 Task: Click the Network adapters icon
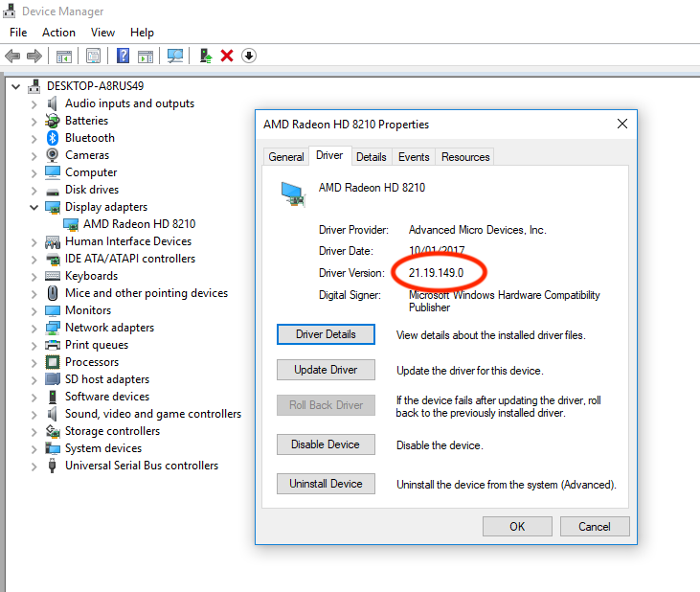click(53, 328)
